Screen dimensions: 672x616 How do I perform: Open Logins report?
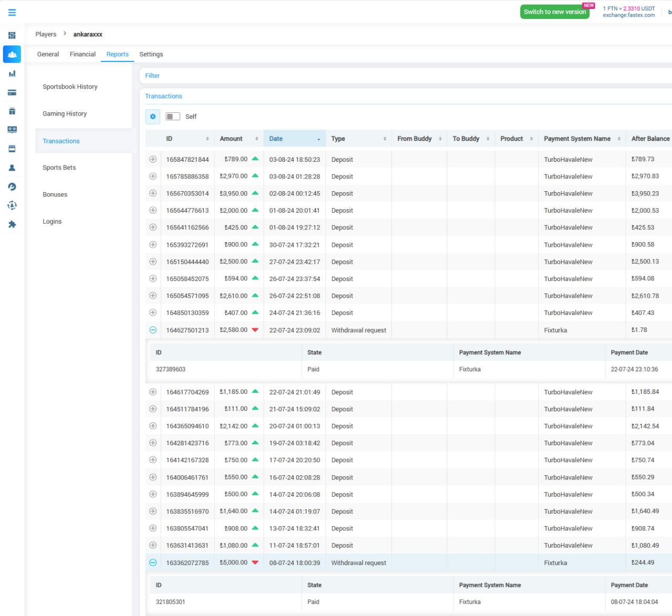pyautogui.click(x=52, y=222)
